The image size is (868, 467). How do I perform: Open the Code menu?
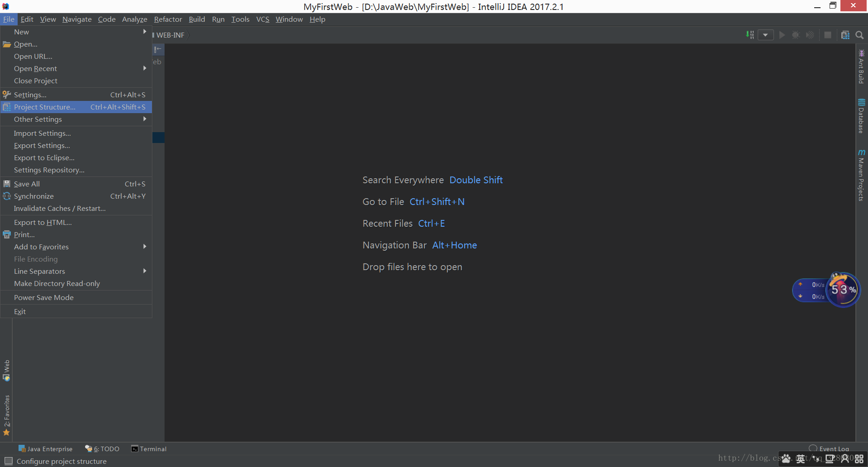tap(107, 19)
